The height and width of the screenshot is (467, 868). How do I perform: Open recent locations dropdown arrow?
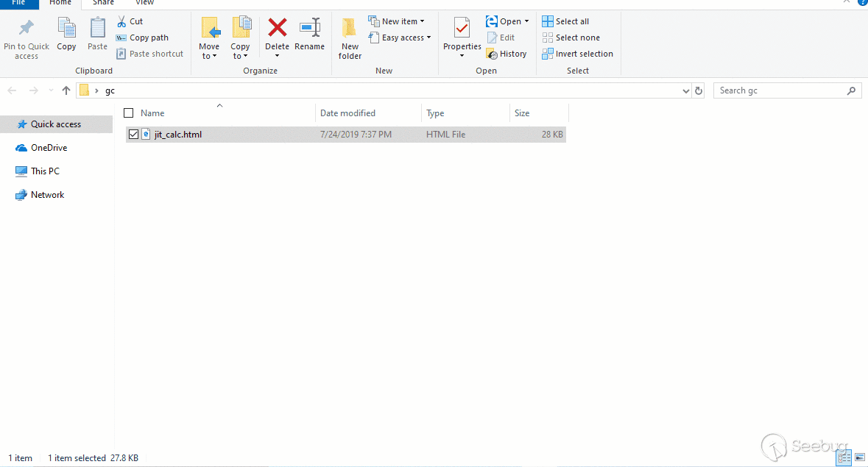[x=51, y=90]
